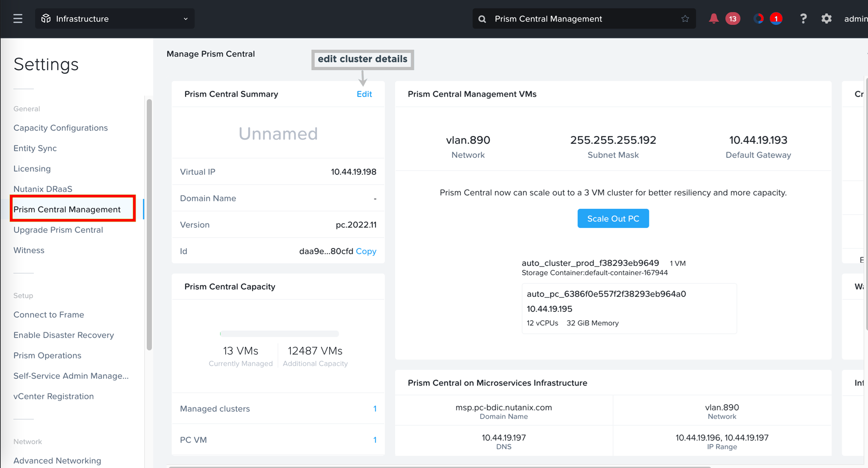Open the admin user menu
This screenshot has width=868, height=468.
point(856,19)
